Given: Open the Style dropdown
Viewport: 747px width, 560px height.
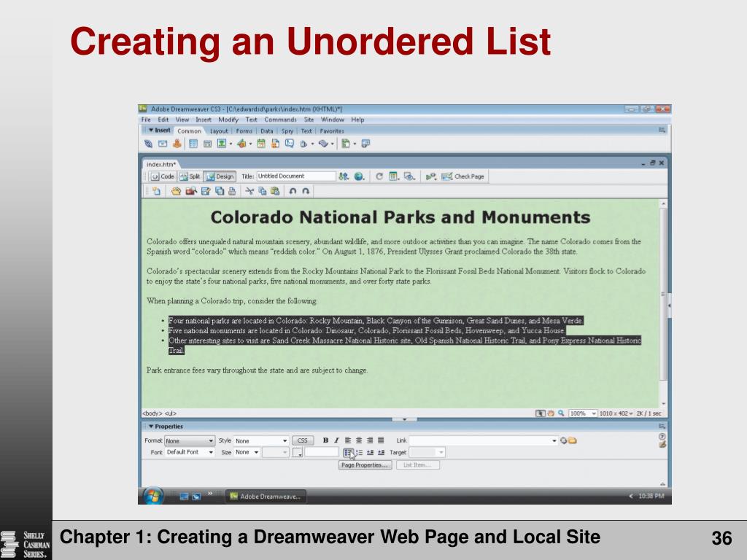Looking at the screenshot, I should pyautogui.click(x=261, y=441).
